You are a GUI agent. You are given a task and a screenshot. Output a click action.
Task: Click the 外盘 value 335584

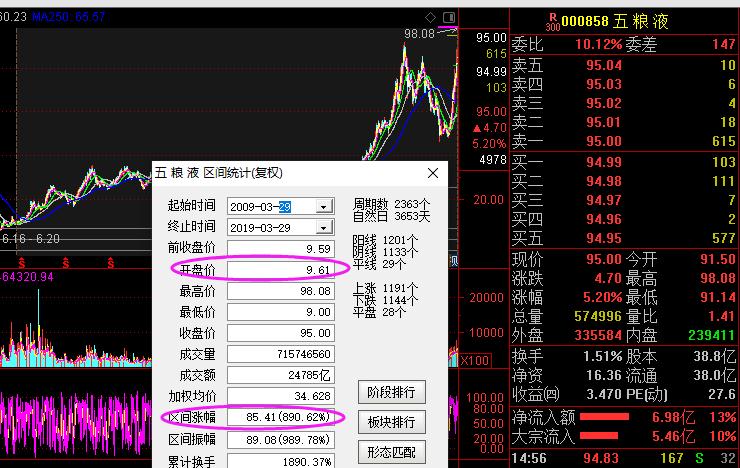(x=598, y=335)
